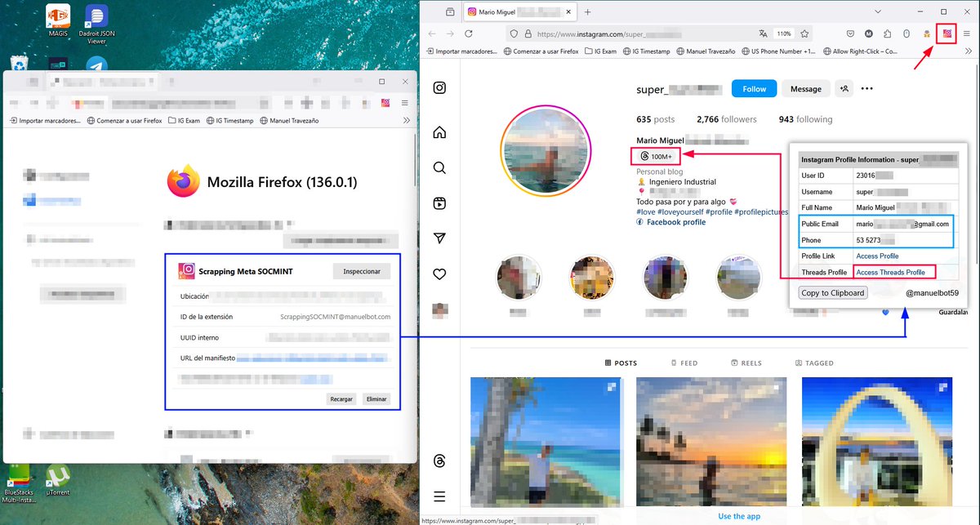Open the recent tabs view icon left of tab

point(450,12)
